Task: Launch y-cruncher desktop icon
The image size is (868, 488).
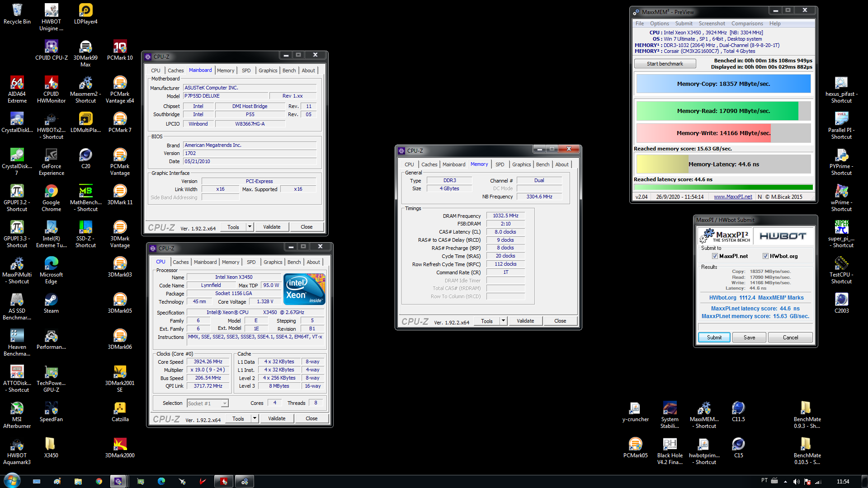Action: tap(635, 412)
